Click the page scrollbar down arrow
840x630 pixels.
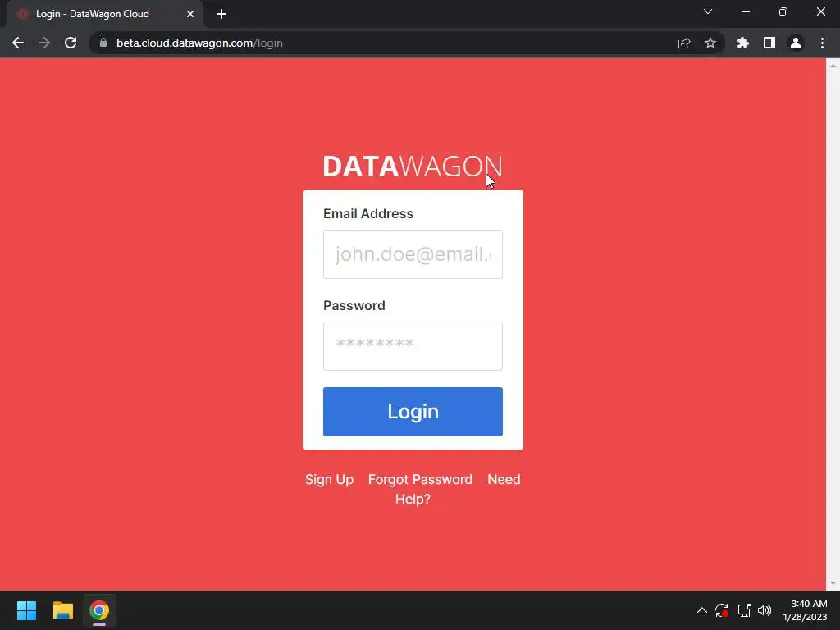point(833,583)
